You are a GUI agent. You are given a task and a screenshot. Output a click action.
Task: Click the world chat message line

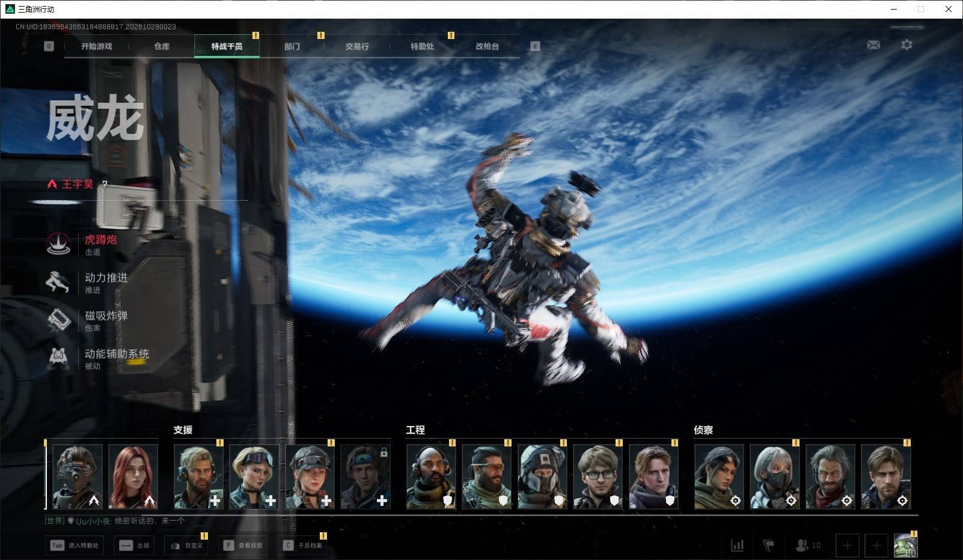pyautogui.click(x=115, y=521)
